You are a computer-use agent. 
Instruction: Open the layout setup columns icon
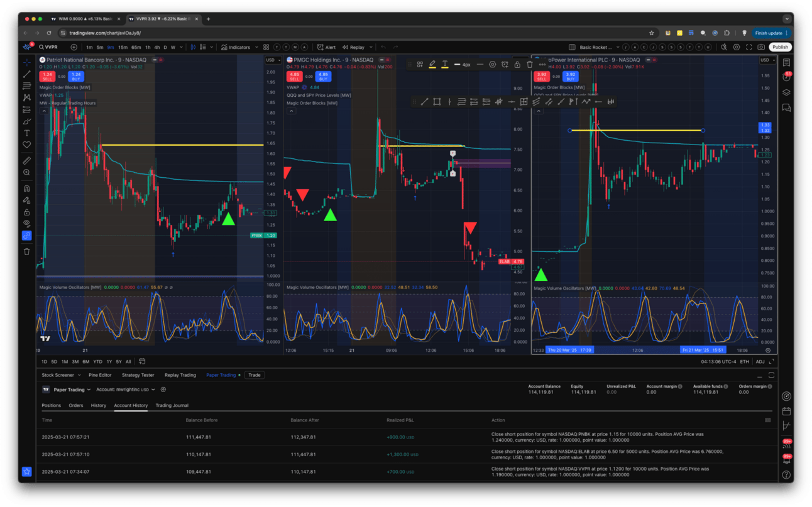pos(572,47)
